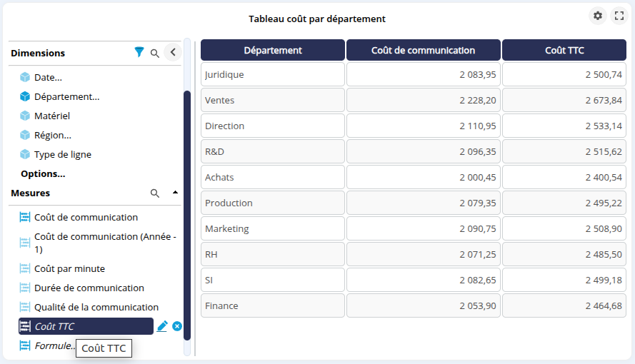635x364 pixels.
Task: Collapse the Mesures section triangle
Action: pyautogui.click(x=175, y=193)
